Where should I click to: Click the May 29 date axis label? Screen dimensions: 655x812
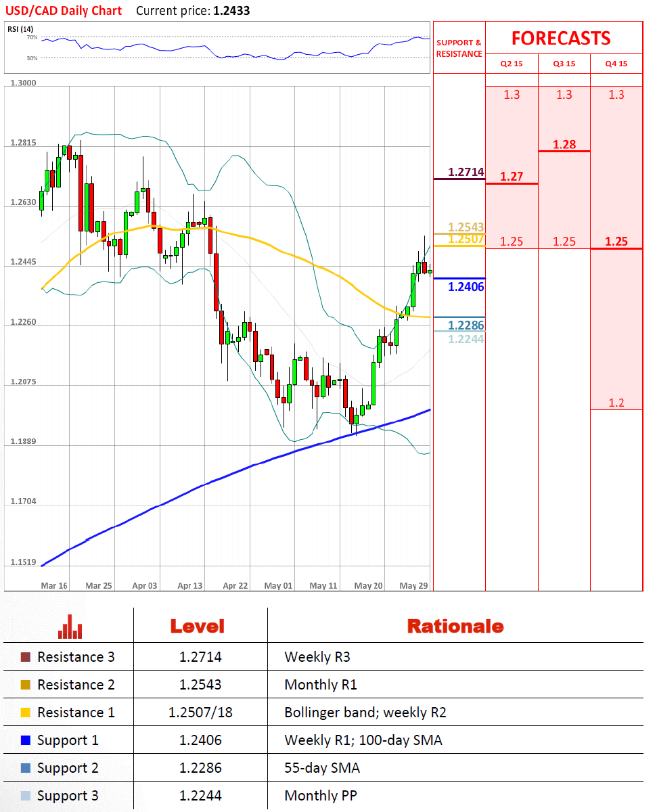click(413, 585)
